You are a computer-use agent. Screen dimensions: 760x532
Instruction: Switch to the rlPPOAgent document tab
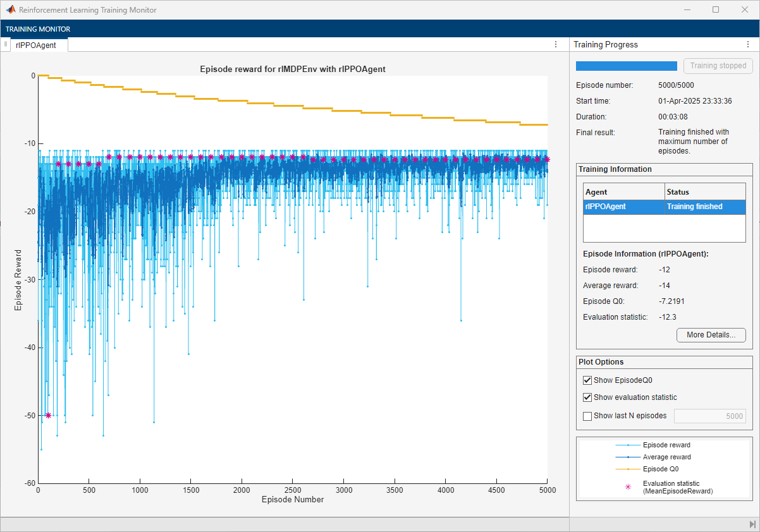tap(37, 45)
